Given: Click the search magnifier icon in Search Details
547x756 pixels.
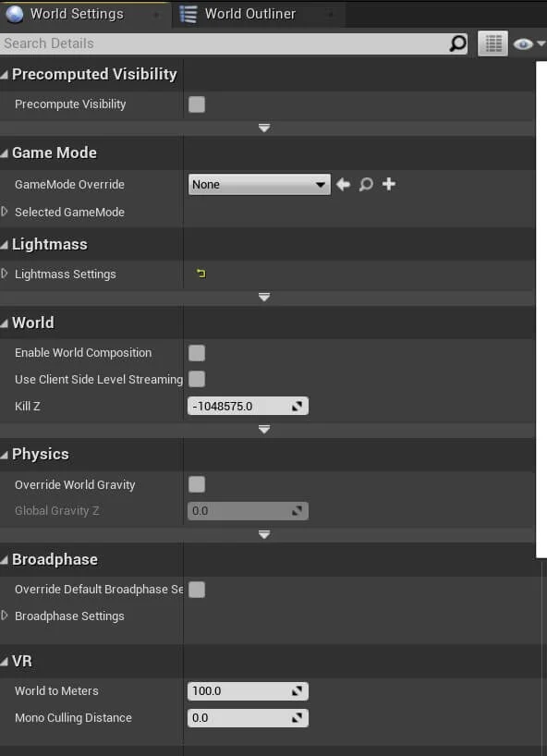Looking at the screenshot, I should point(457,43).
